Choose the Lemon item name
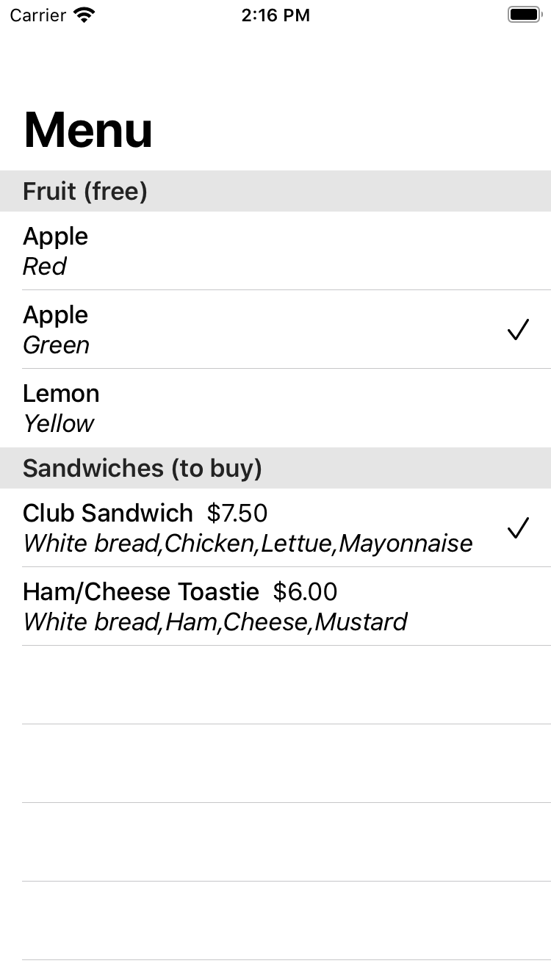Screen dimensions: 551x980 [61, 394]
